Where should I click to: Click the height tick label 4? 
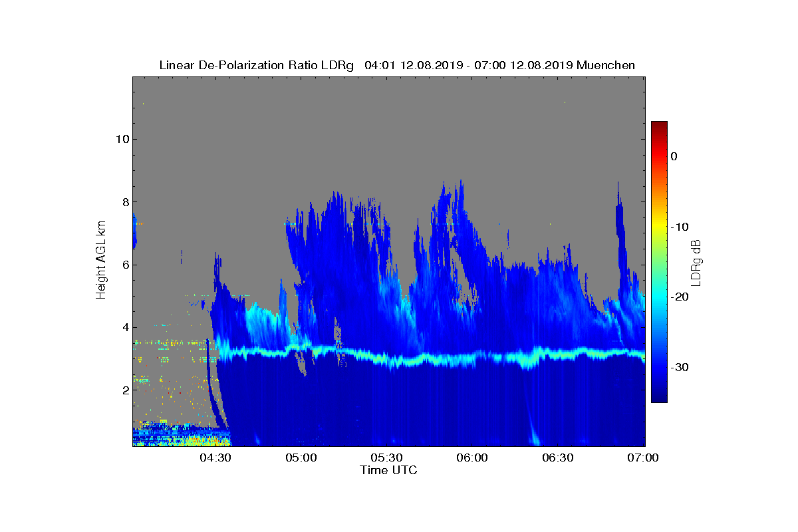(x=125, y=327)
